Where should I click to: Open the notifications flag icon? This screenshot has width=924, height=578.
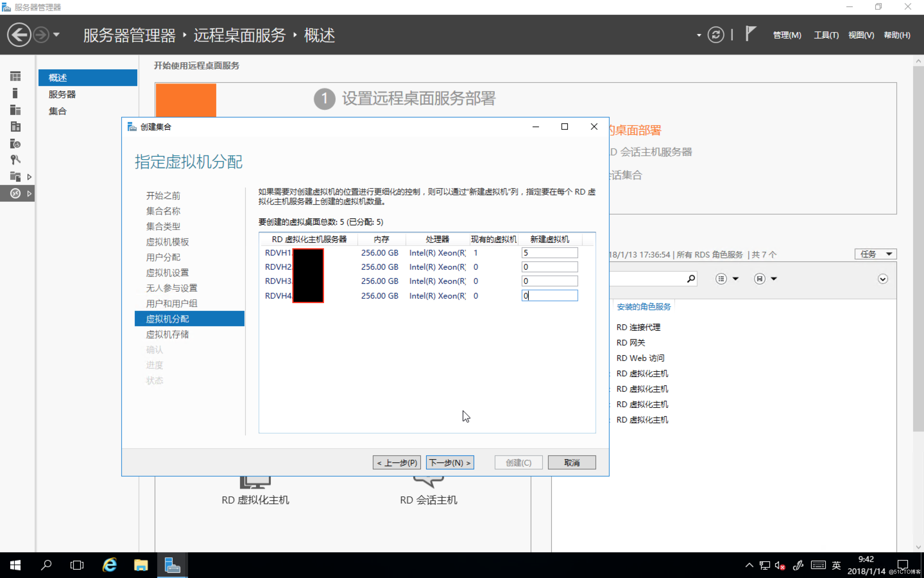pos(750,34)
